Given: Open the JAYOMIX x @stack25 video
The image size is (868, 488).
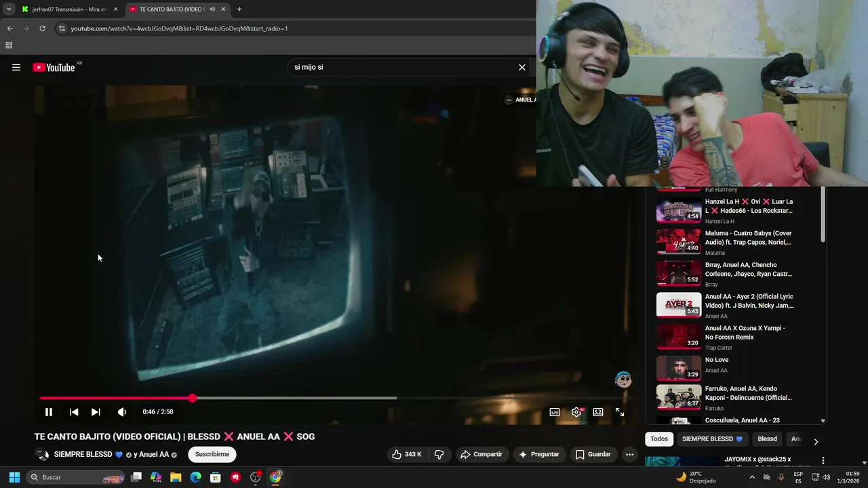Looking at the screenshot, I should click(x=757, y=460).
